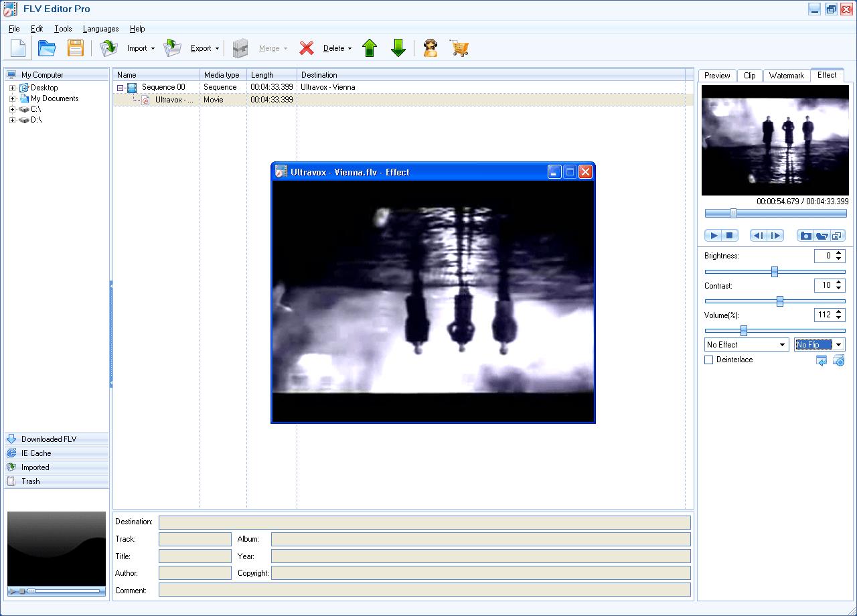This screenshot has height=616, width=857.
Task: Click the detach preview window icon
Action: coord(838,236)
